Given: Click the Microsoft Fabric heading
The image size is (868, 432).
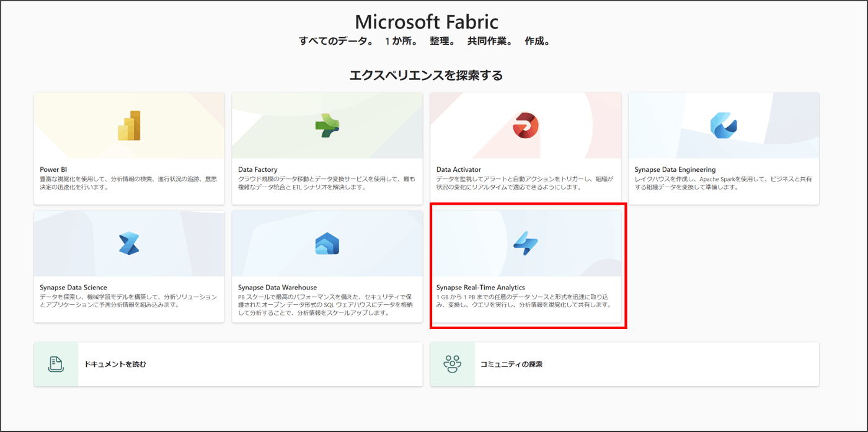Looking at the screenshot, I should tap(427, 22).
